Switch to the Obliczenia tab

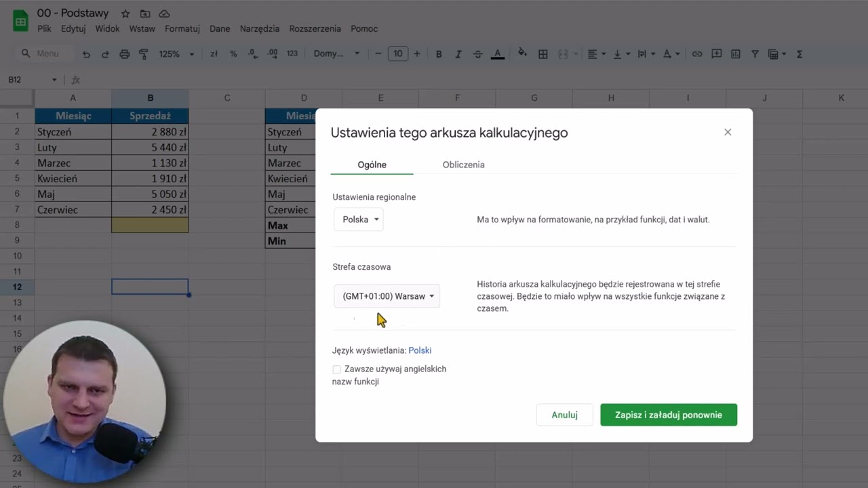tap(463, 165)
